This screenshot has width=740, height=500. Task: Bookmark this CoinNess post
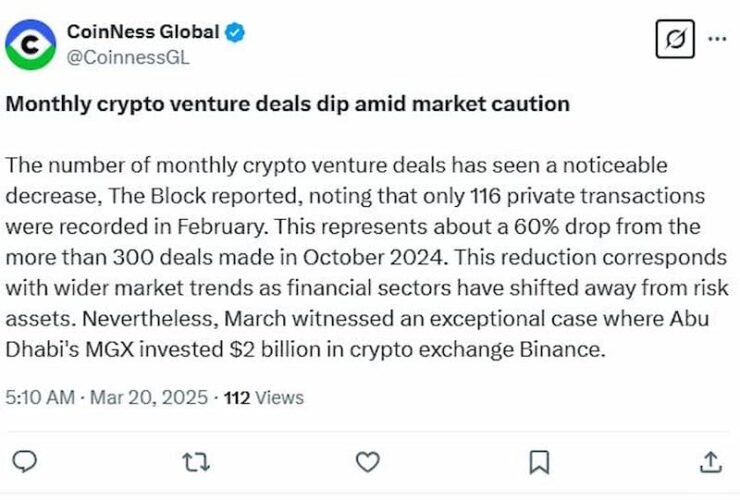point(539,462)
